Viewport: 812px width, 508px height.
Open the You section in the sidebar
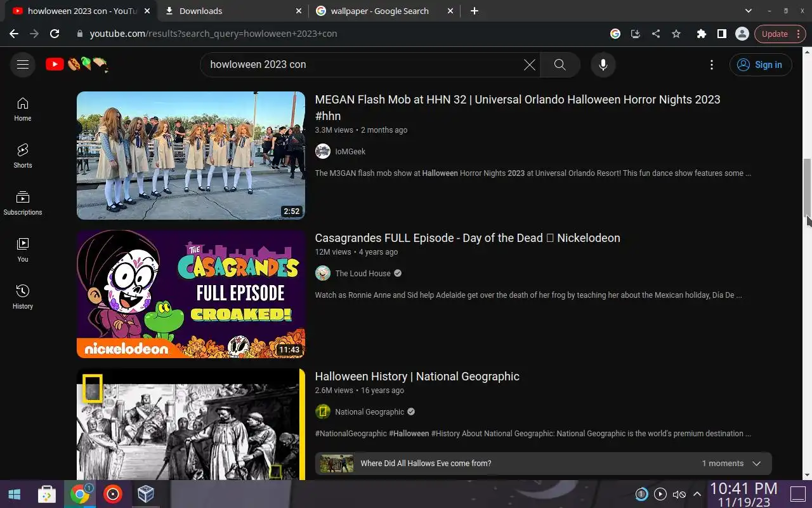point(23,250)
